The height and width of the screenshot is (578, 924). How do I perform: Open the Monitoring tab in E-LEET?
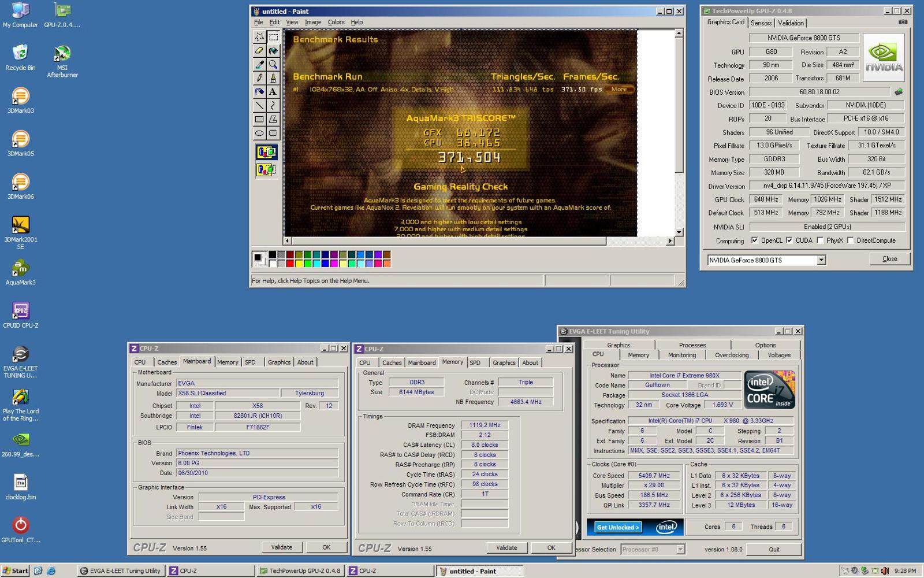(682, 355)
